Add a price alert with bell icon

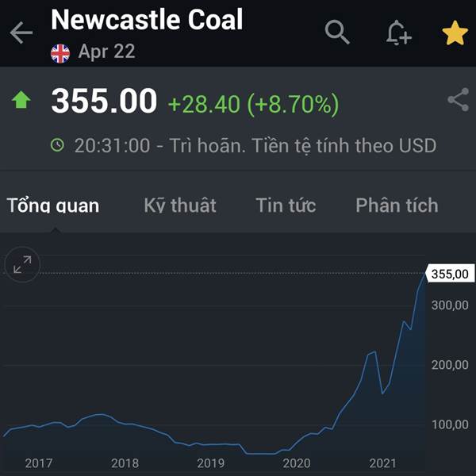(399, 33)
